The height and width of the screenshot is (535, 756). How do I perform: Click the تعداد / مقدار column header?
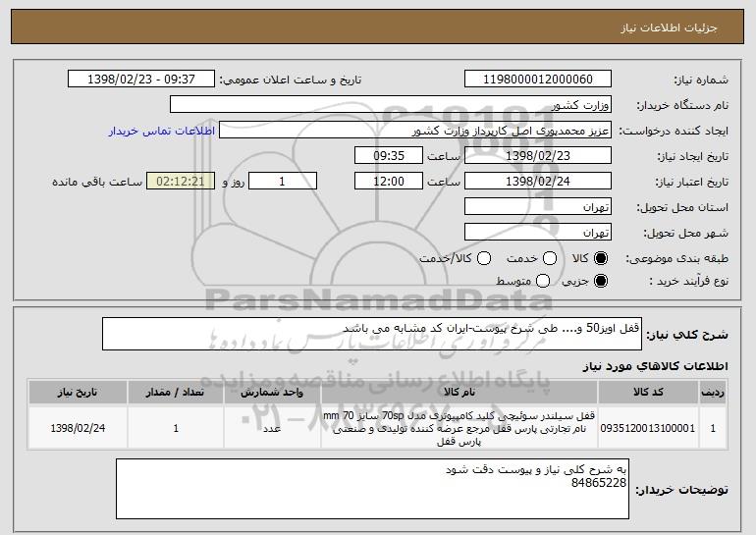pyautogui.click(x=176, y=393)
